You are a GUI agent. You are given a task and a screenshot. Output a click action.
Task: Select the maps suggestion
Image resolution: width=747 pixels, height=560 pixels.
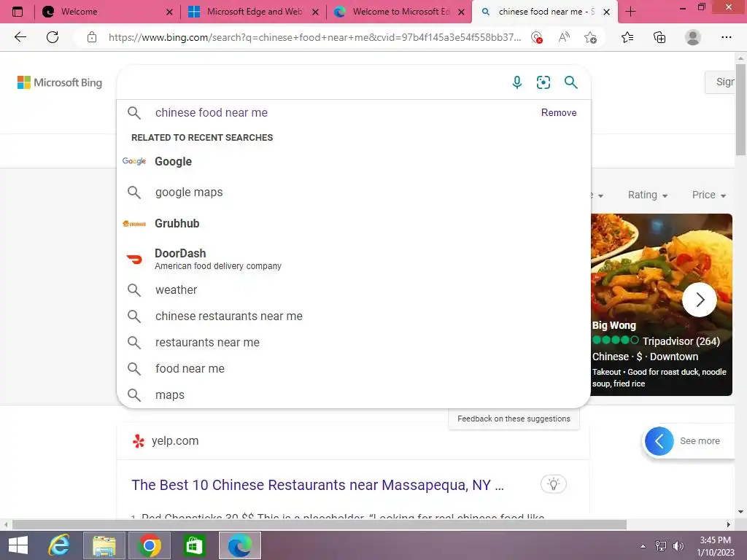tap(354, 394)
